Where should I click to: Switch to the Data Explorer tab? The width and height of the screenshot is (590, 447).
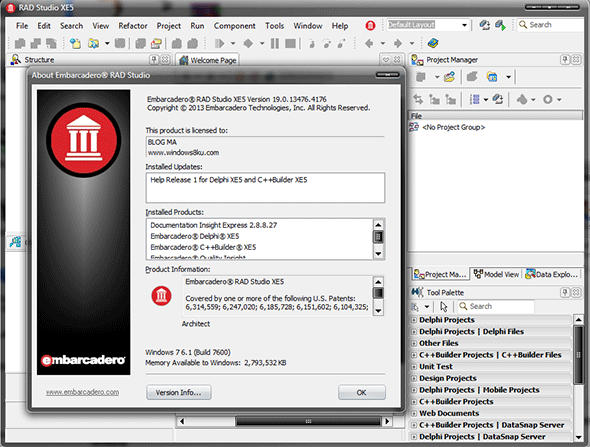point(552,274)
